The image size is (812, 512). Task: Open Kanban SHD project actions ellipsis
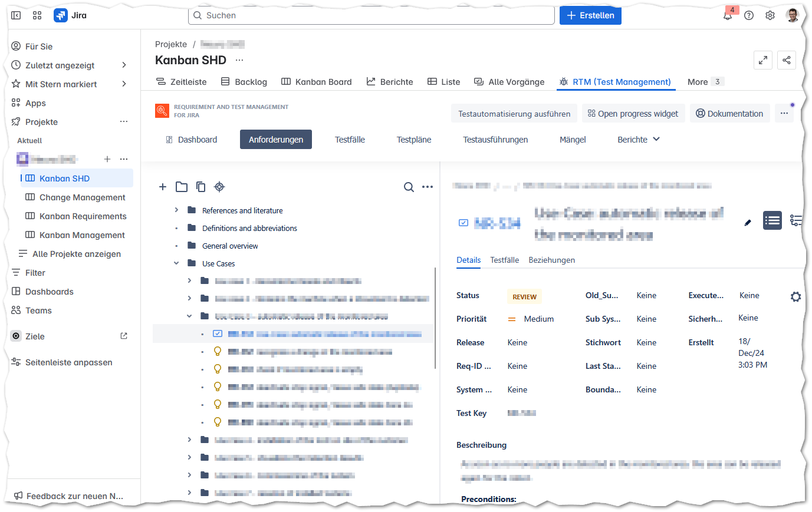(x=239, y=60)
